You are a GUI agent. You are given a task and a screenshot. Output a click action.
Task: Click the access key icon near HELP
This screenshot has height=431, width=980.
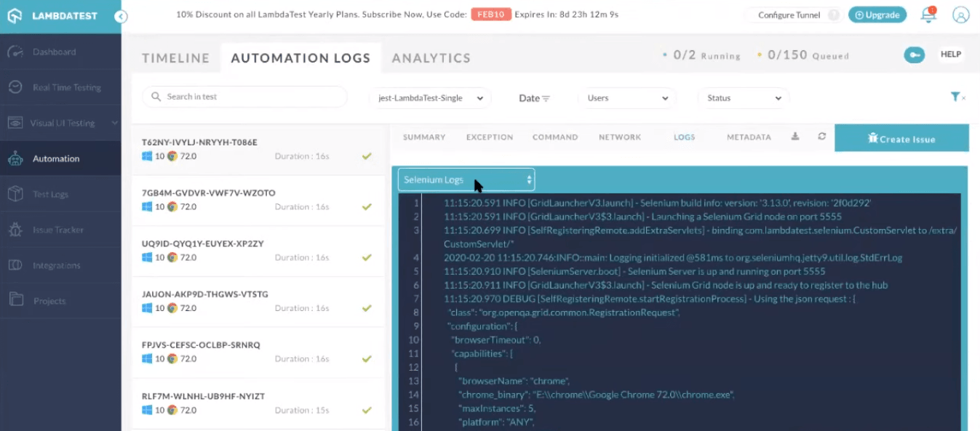[914, 54]
